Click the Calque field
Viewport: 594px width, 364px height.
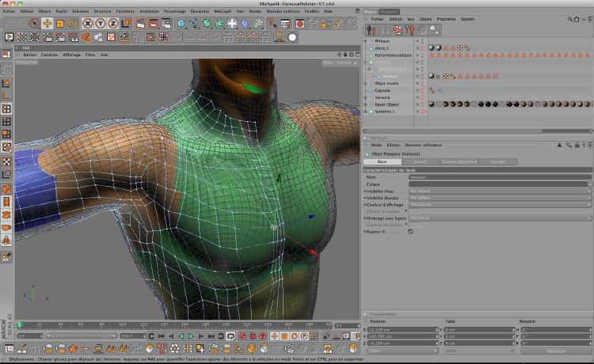pos(498,184)
